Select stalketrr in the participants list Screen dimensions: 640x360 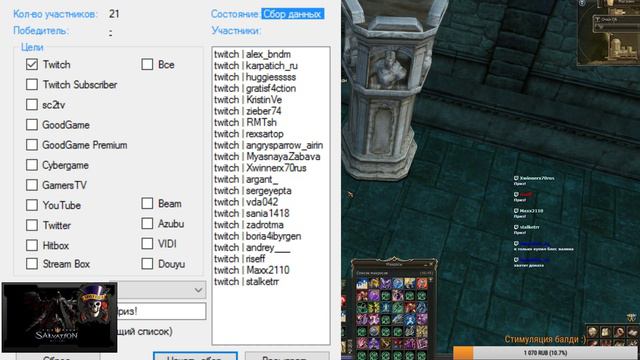click(x=247, y=282)
